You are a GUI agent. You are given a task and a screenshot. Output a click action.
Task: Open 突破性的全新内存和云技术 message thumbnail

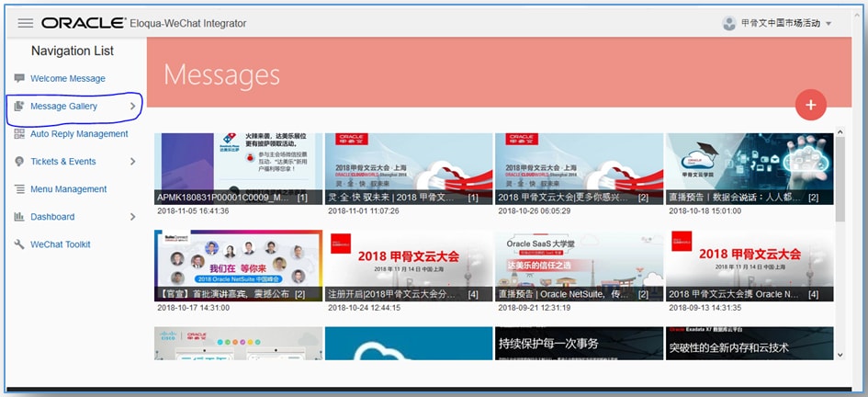[x=750, y=344]
